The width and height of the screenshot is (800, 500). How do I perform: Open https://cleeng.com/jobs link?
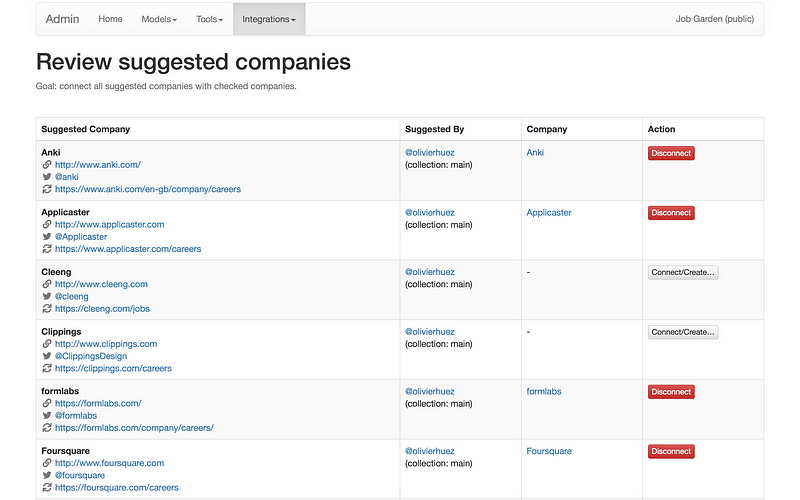pyautogui.click(x=103, y=308)
